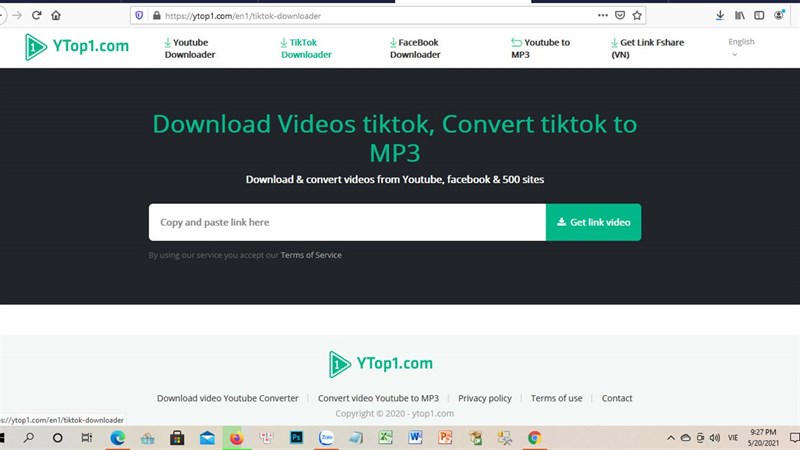The image size is (800, 450).
Task: Open Youtube Downloader page
Action: (x=189, y=48)
